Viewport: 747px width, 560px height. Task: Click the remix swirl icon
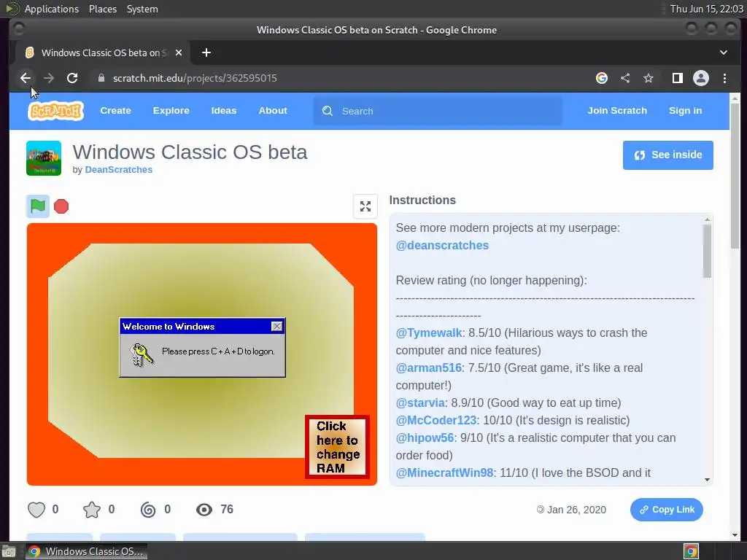click(x=148, y=510)
